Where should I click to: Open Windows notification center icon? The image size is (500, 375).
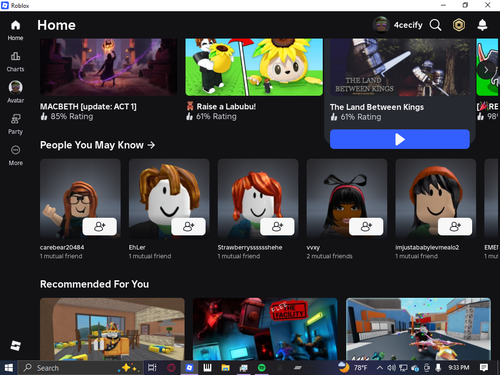[x=483, y=368]
